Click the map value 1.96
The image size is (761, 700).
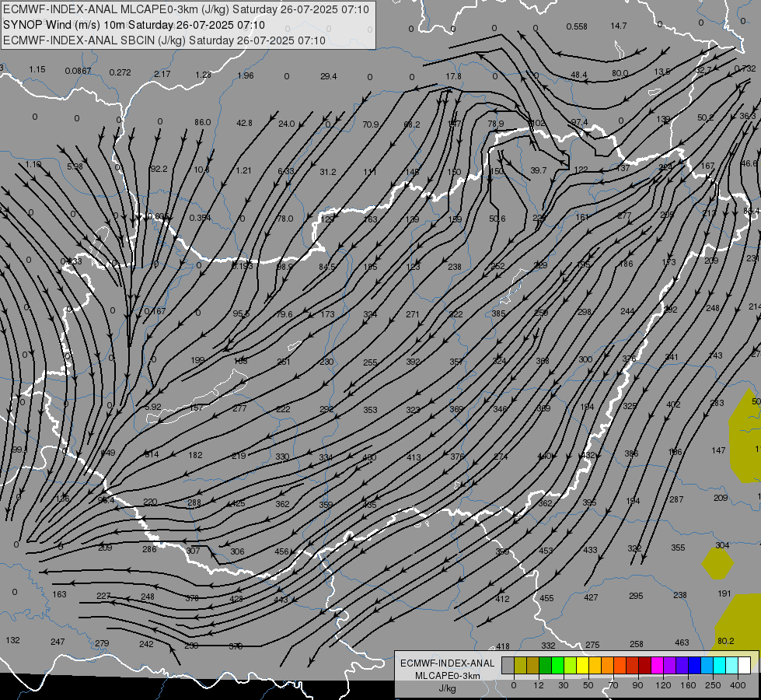pos(246,75)
